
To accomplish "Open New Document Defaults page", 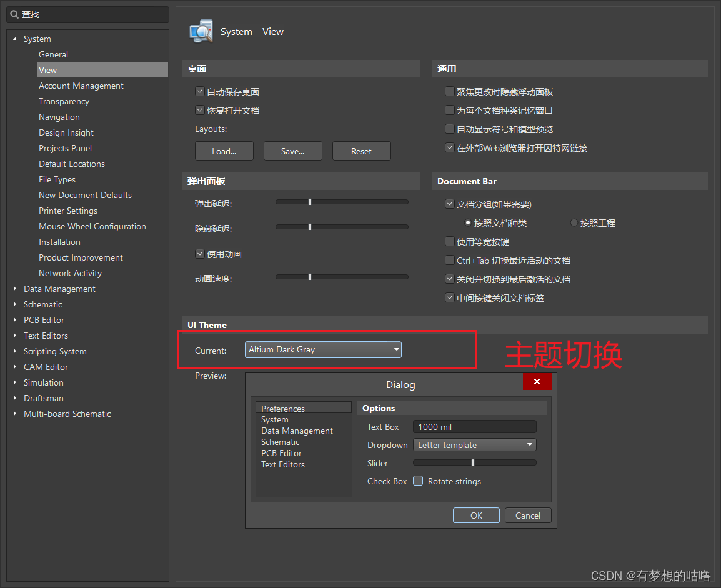I will [x=85, y=195].
